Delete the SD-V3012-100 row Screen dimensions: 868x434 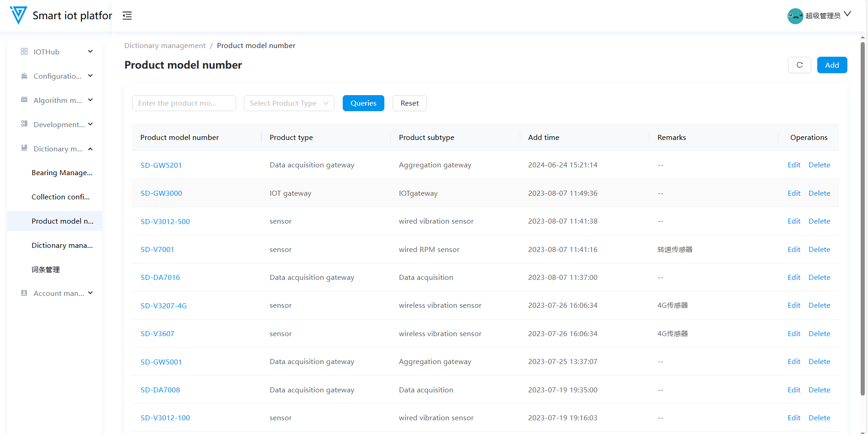[819, 418]
